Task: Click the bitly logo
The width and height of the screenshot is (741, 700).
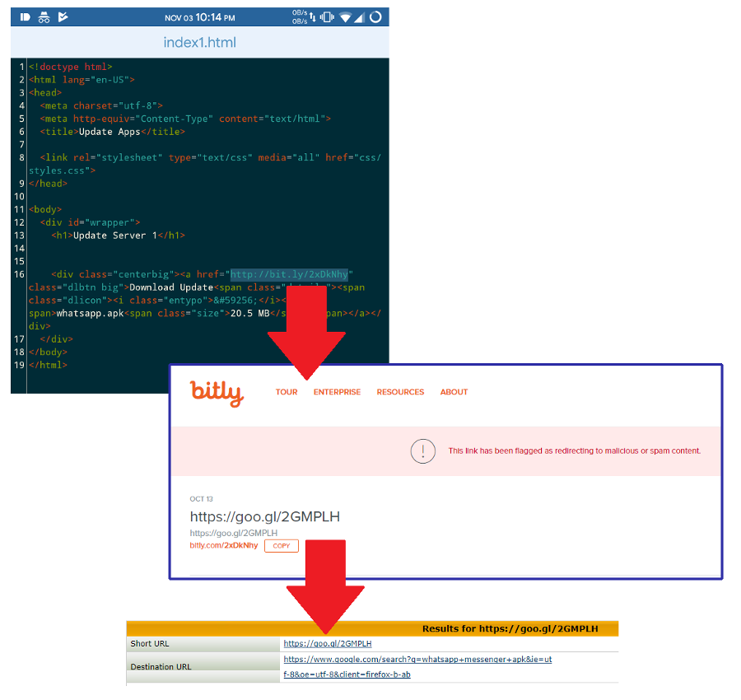Action: pyautogui.click(x=217, y=393)
